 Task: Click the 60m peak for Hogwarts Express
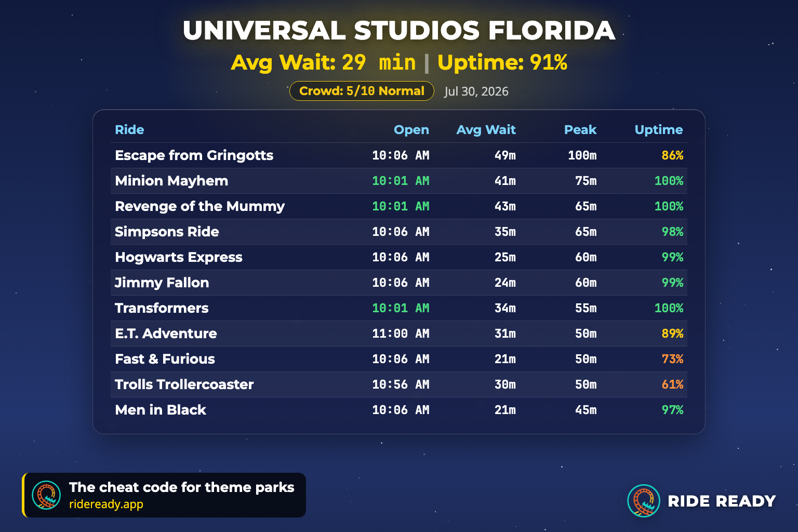(586, 257)
